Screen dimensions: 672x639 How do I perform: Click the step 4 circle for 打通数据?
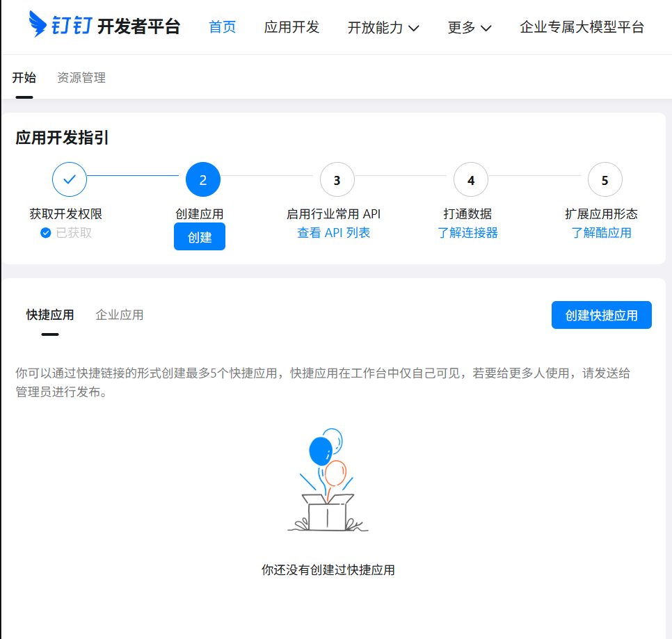[x=471, y=179]
